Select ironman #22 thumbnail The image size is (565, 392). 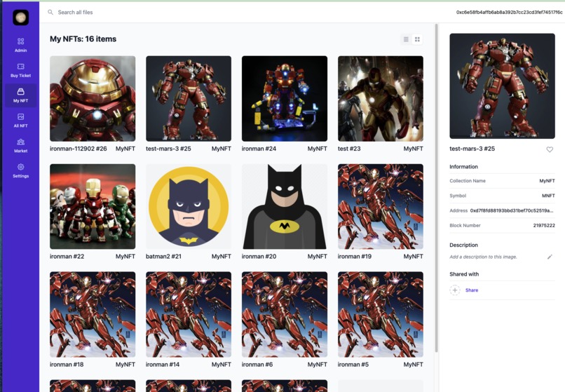93,207
